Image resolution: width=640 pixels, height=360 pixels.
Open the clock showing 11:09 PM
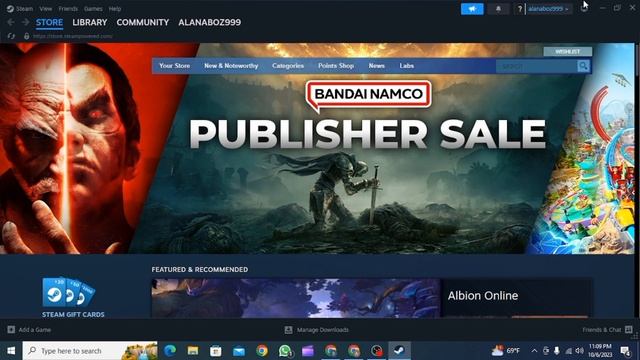[600, 350]
